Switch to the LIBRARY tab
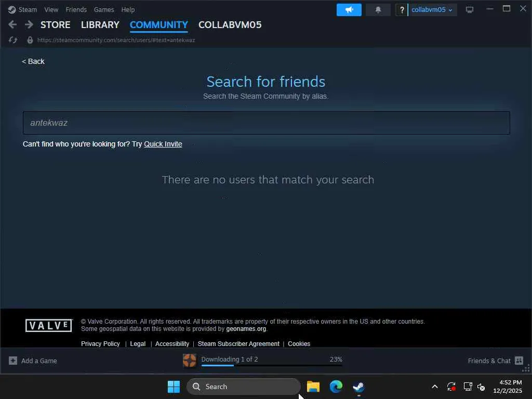Viewport: 532px width, 399px height. pyautogui.click(x=100, y=25)
